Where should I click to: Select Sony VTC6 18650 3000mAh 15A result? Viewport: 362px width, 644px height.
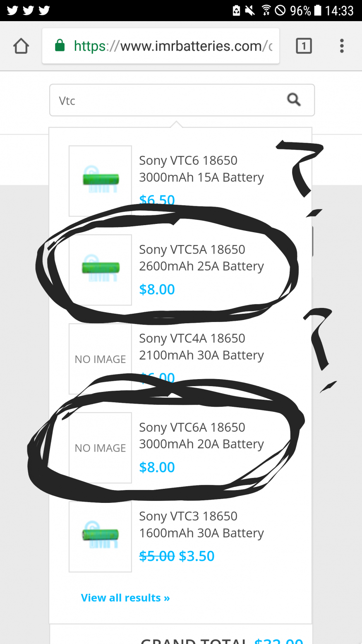coord(201,169)
